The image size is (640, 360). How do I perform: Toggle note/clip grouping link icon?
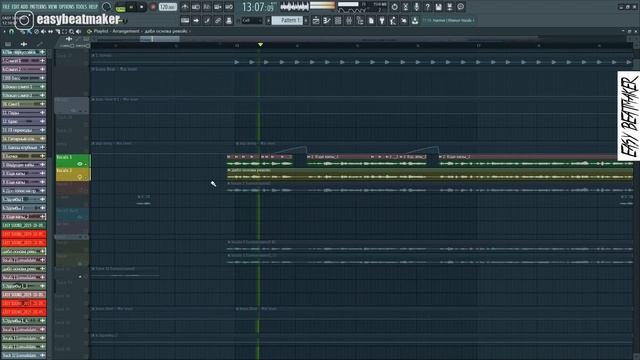click(218, 20)
